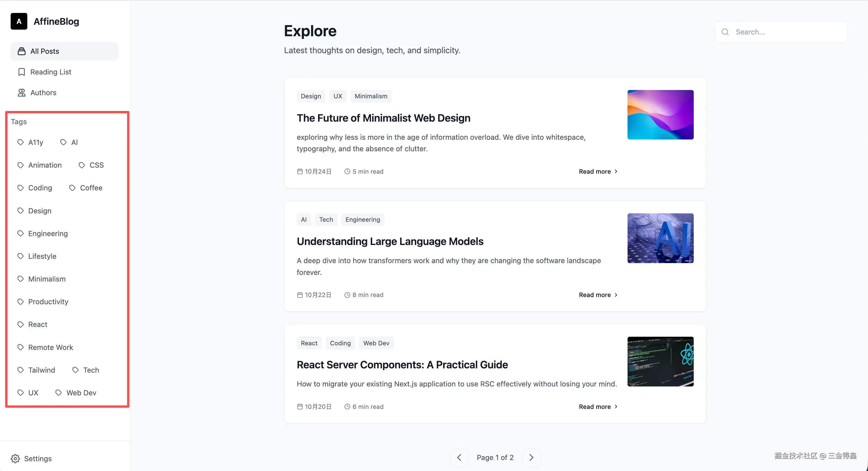Filter by the Remote Work tag

pos(51,347)
